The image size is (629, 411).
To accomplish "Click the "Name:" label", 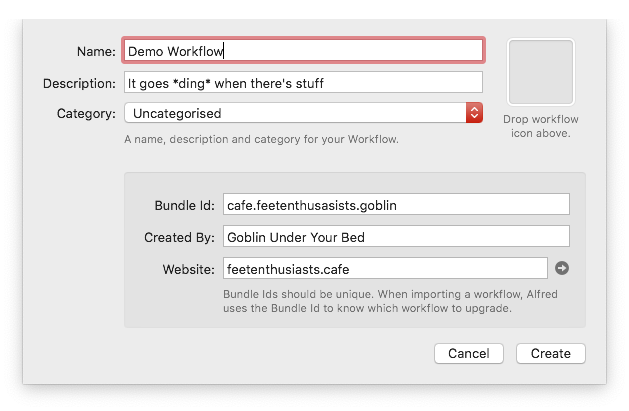I will pos(96,50).
